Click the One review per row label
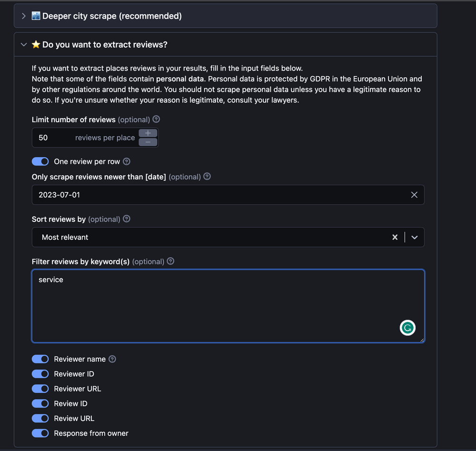 (x=87, y=161)
